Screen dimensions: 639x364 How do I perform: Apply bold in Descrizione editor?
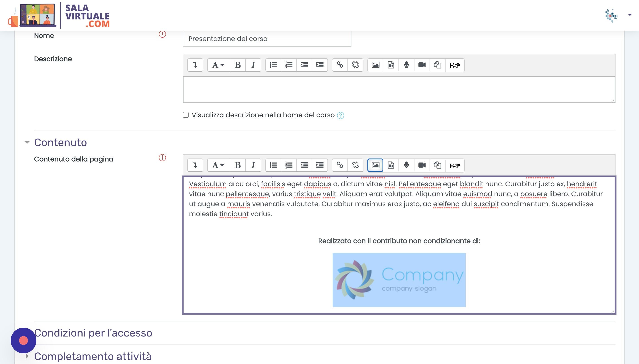238,65
